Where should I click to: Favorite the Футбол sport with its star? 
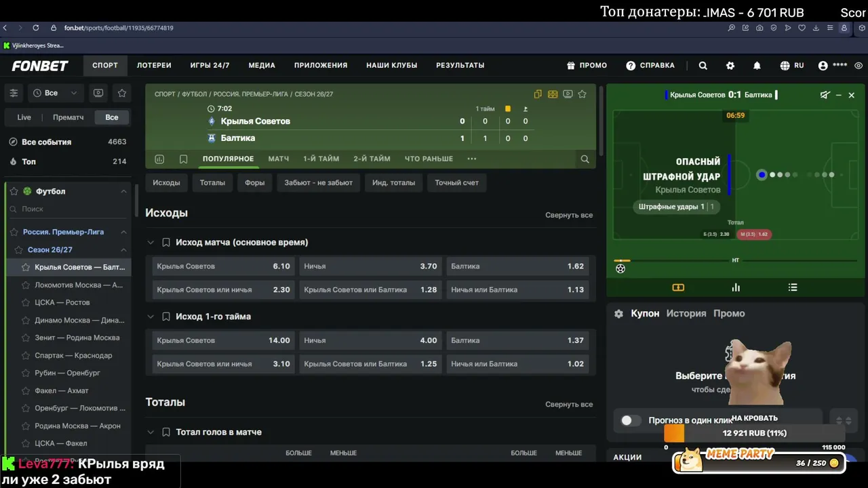tap(14, 191)
